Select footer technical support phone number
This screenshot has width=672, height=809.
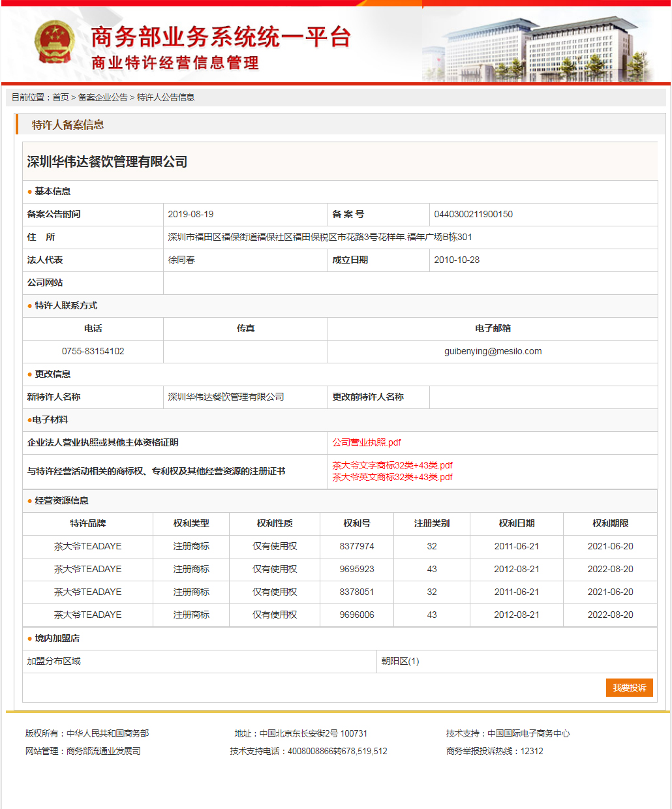point(337,751)
